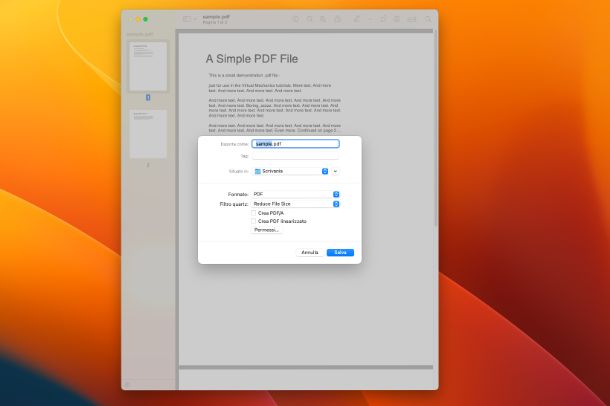The width and height of the screenshot is (610, 406).
Task: Click the highlight pen icon in the toolbar
Action: [356, 19]
